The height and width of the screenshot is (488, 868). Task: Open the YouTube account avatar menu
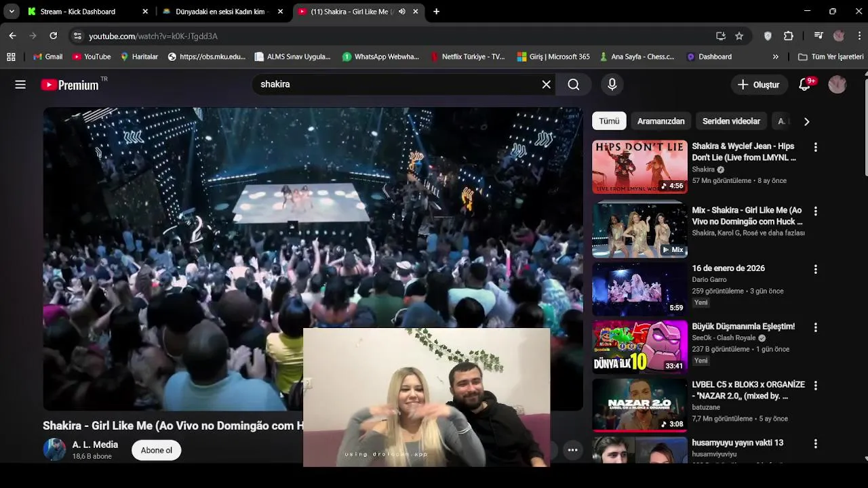[837, 85]
